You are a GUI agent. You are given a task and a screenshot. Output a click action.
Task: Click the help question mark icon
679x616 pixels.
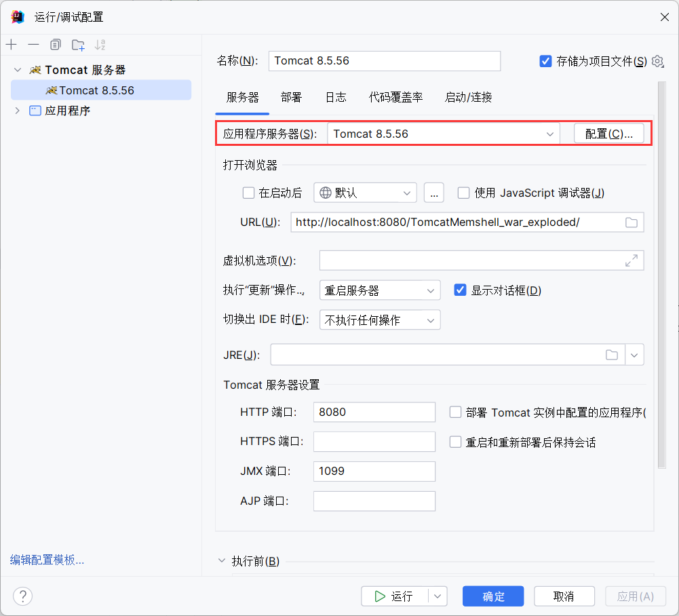click(x=23, y=596)
